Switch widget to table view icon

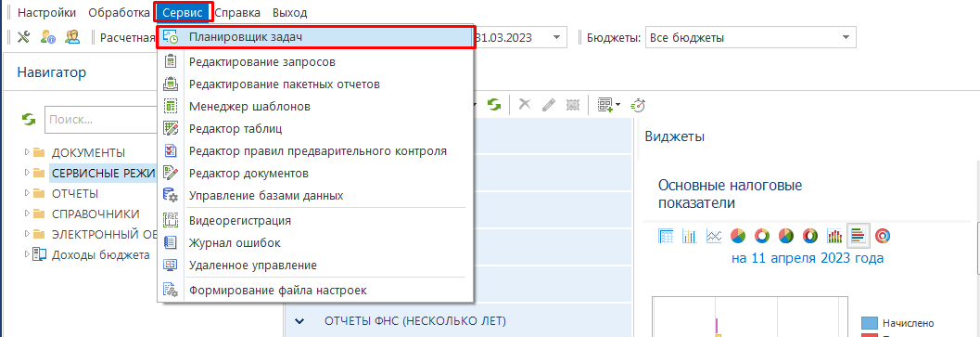(x=667, y=236)
